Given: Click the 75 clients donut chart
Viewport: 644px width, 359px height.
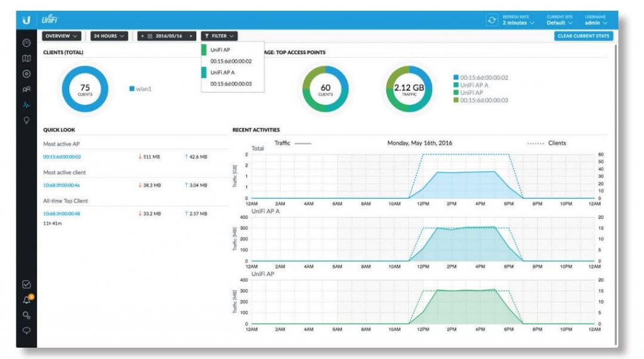Looking at the screenshot, I should click(85, 89).
